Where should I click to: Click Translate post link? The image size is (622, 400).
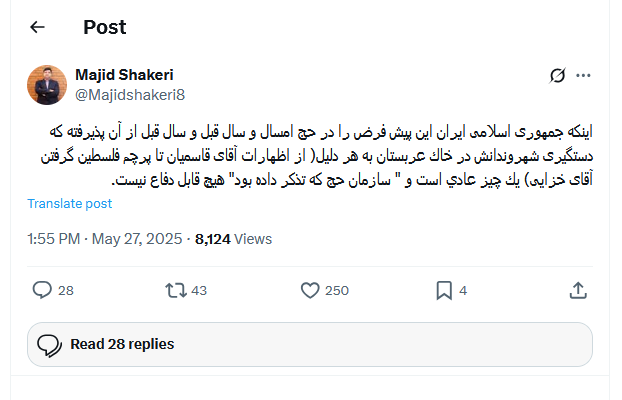coord(69,203)
